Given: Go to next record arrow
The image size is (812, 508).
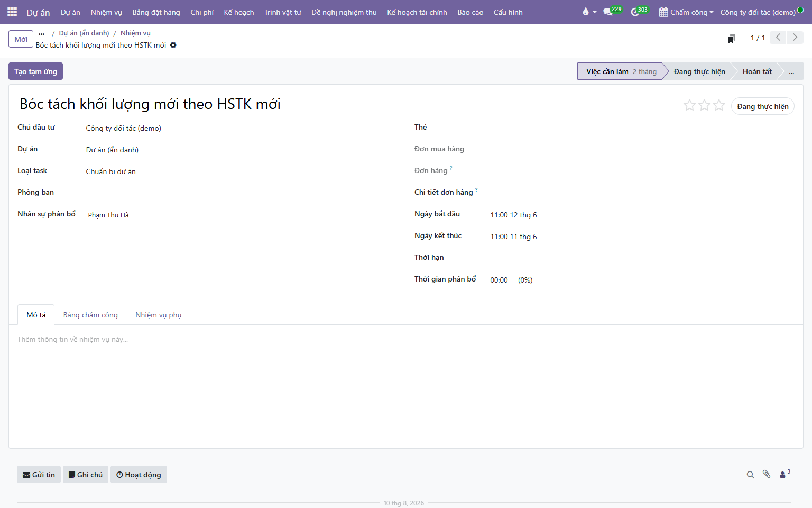Looking at the screenshot, I should (795, 38).
